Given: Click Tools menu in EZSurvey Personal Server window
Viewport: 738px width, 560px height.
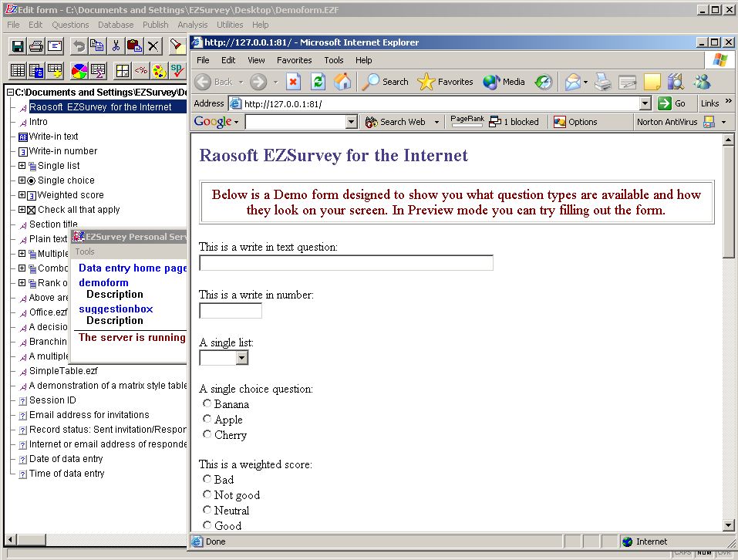Looking at the screenshot, I should pos(85,251).
